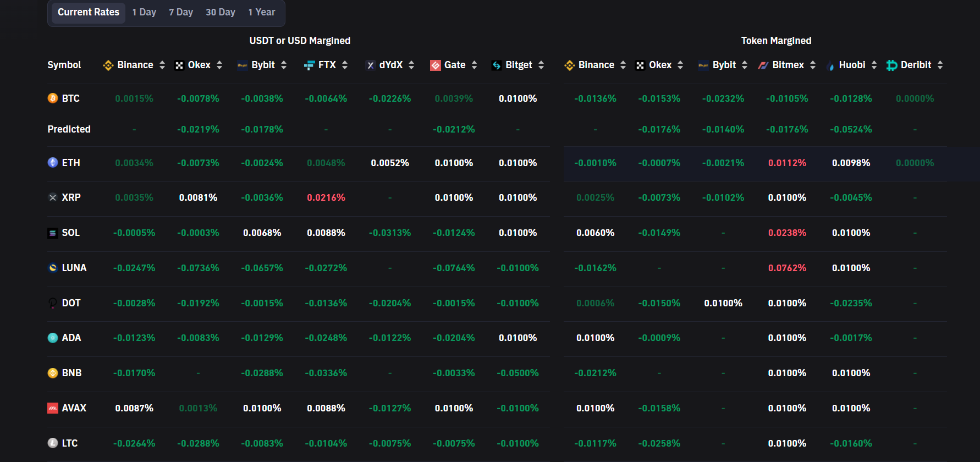Image resolution: width=980 pixels, height=462 pixels.
Task: Open the BNB symbol link
Action: [72, 373]
